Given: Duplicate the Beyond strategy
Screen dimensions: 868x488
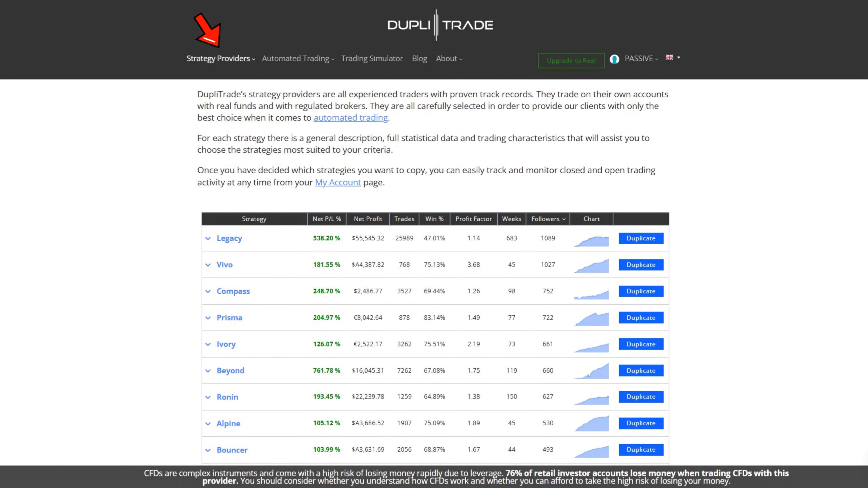Looking at the screenshot, I should 641,370.
